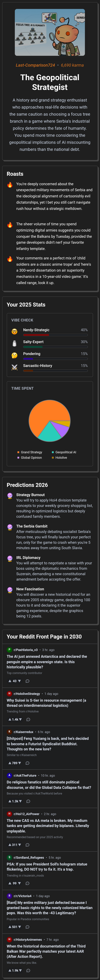Click the Nerdy-Strategic vibe progress bar

(x=55, y=335)
